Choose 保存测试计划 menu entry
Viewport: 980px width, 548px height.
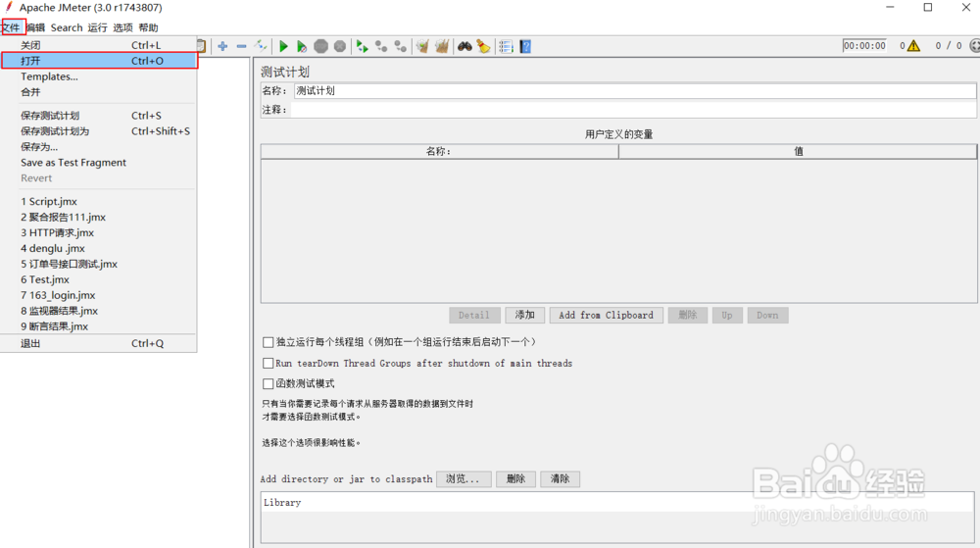99,116
